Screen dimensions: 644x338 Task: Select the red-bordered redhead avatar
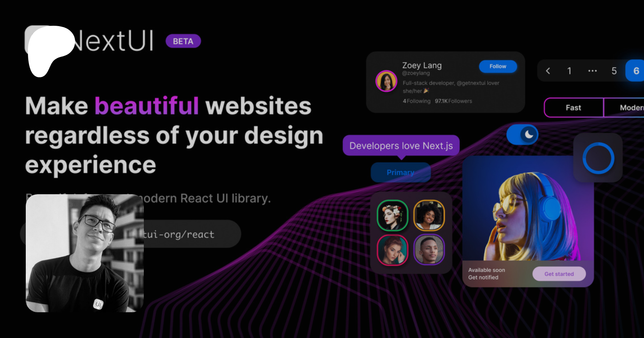tap(392, 250)
